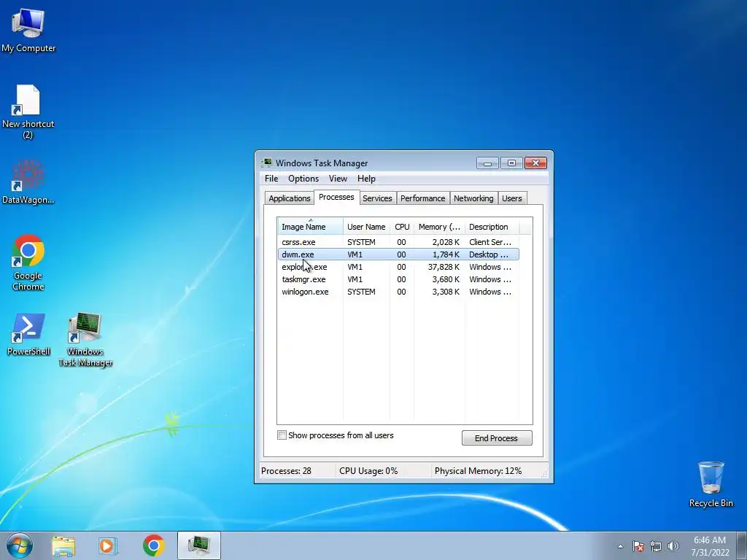This screenshot has height=560, width=747.
Task: Click the End Process button
Action: click(496, 438)
